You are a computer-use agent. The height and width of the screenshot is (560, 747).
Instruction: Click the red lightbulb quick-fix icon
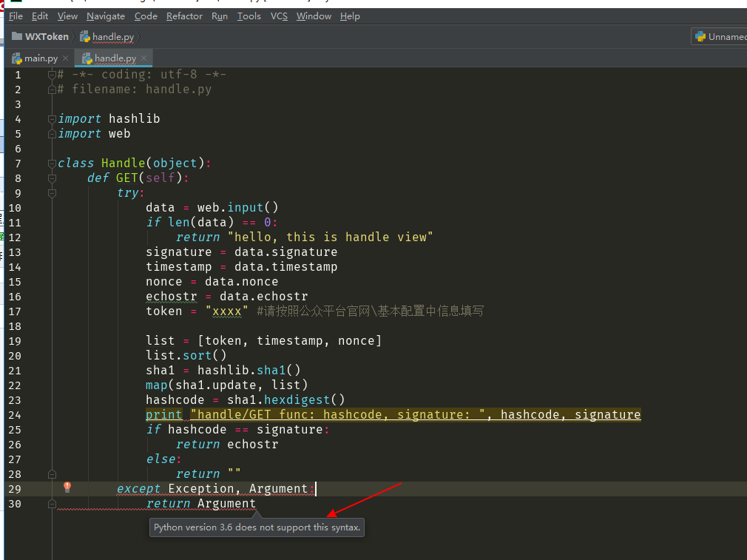click(67, 487)
